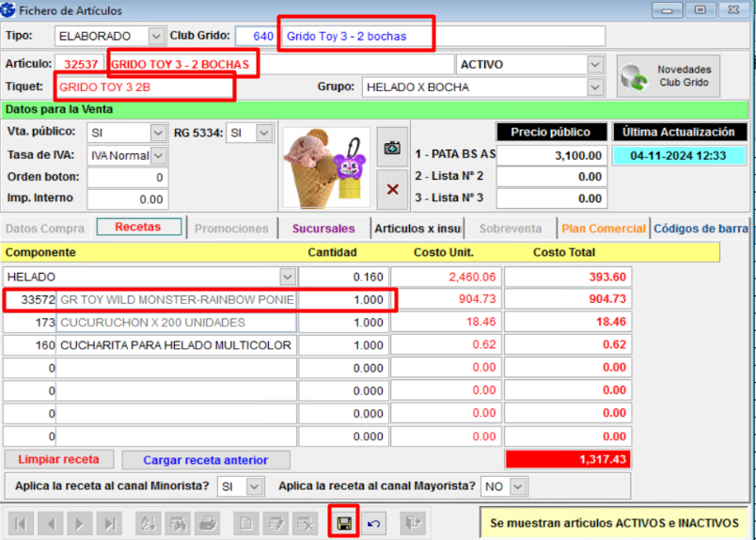Click the exit door icon
The height and width of the screenshot is (540, 756).
[x=413, y=524]
